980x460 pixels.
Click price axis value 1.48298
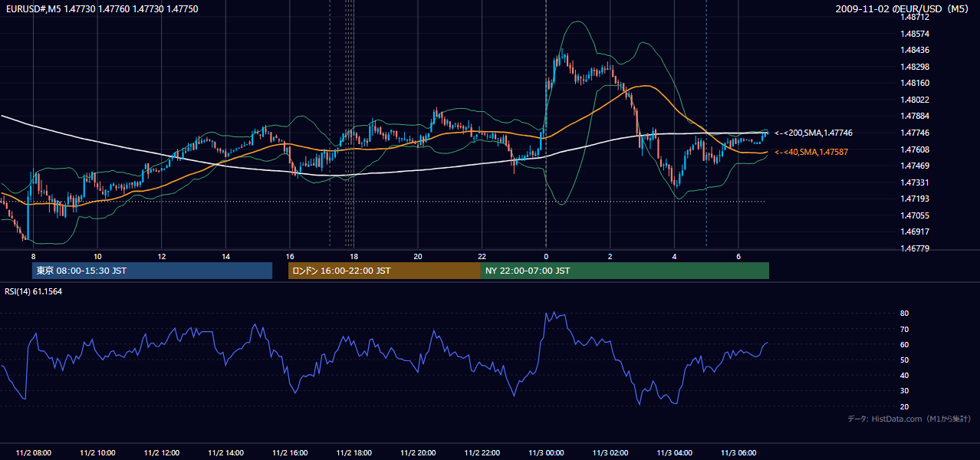tap(915, 67)
